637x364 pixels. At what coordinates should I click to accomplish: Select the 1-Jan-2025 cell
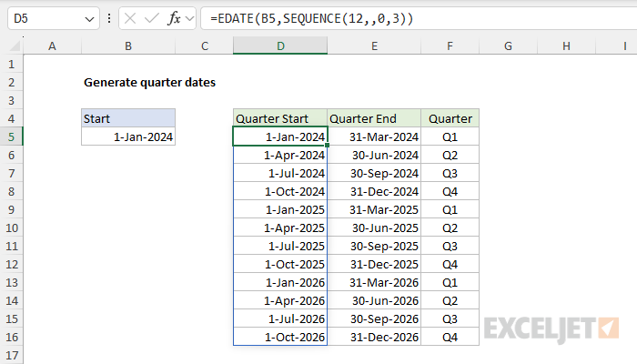point(280,209)
